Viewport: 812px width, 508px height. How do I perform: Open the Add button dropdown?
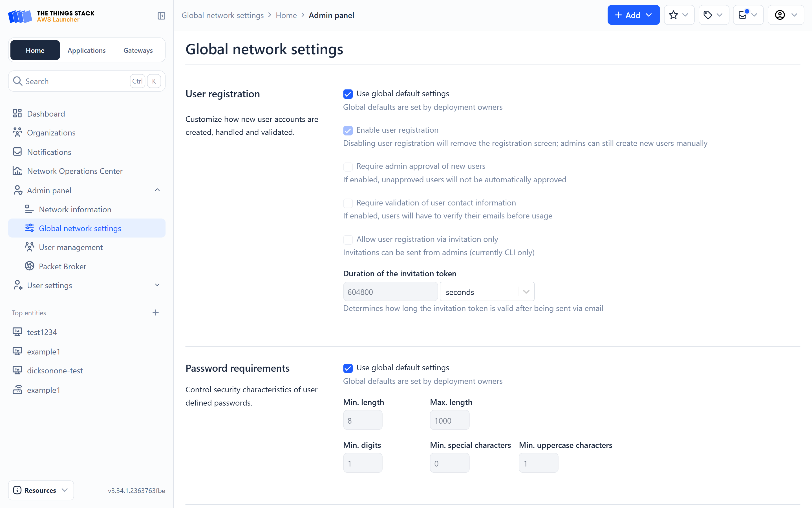634,15
